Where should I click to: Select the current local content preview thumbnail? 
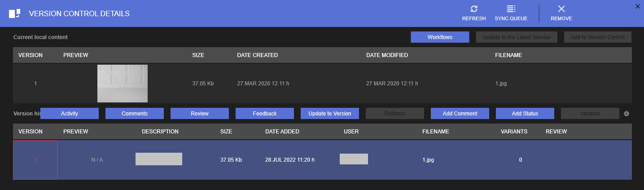click(x=123, y=84)
